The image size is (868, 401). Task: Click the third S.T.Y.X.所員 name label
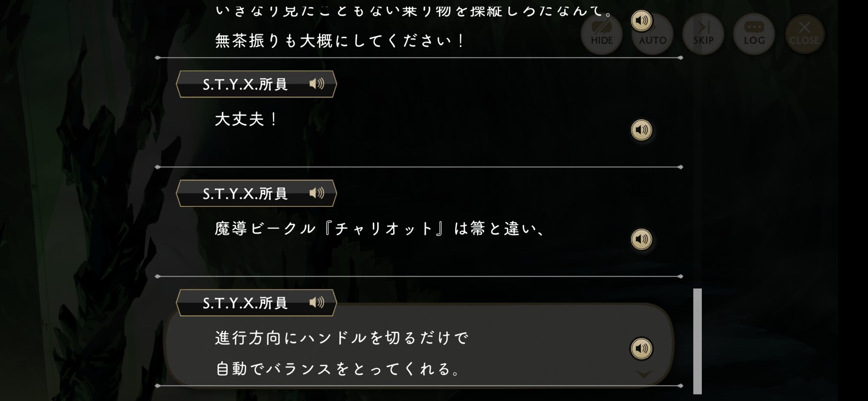245,303
